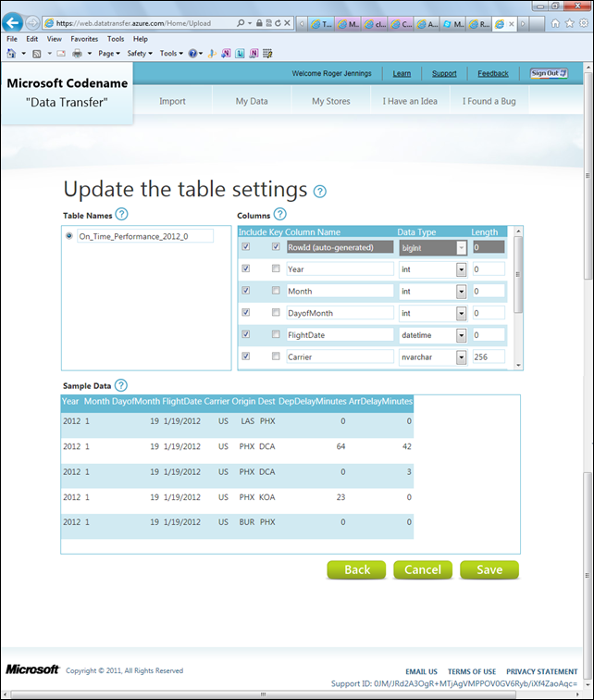Open the View menu

click(x=55, y=39)
